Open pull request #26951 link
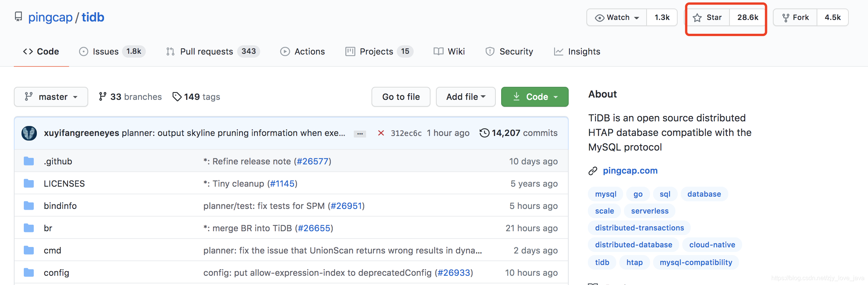Screen dimensions: 868x285 click(347, 206)
